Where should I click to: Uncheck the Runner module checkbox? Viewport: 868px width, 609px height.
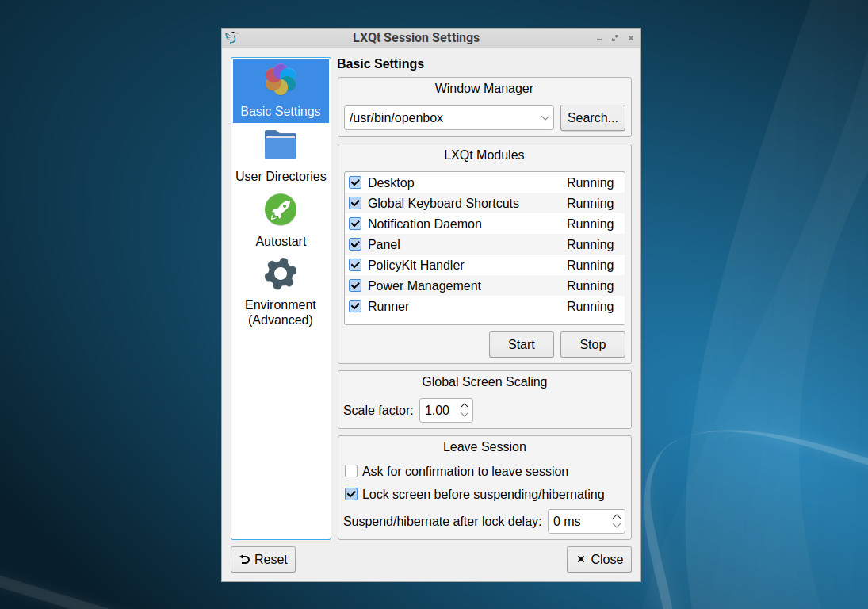tap(355, 306)
